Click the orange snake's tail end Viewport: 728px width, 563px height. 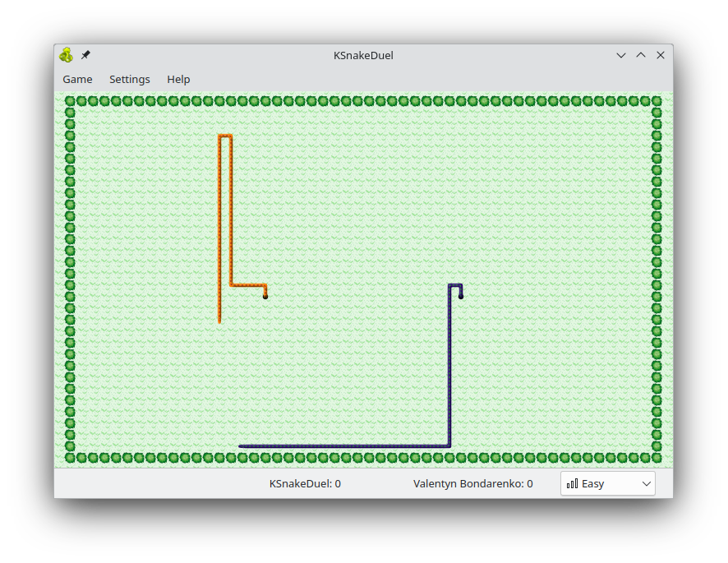[219, 320]
